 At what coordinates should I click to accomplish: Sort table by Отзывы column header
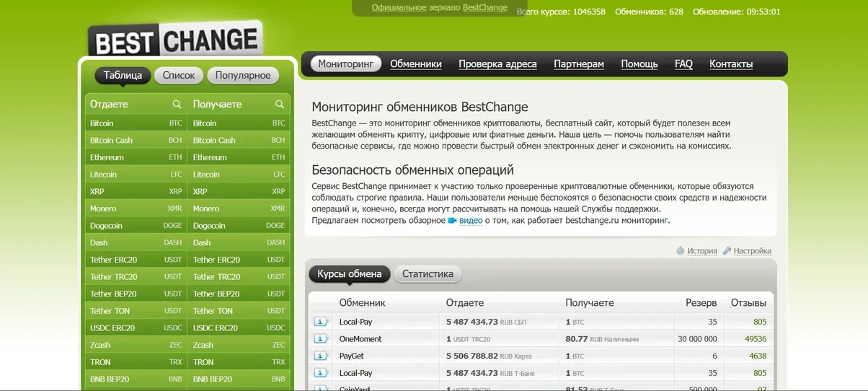748,303
